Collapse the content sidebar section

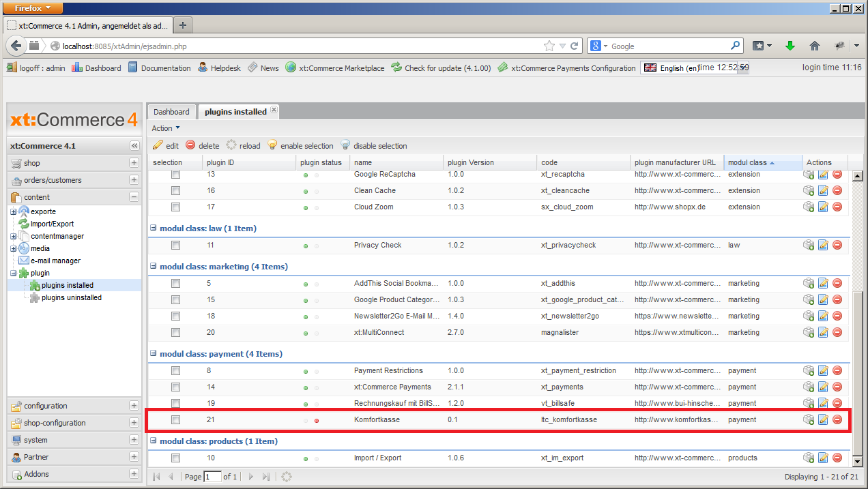click(134, 197)
